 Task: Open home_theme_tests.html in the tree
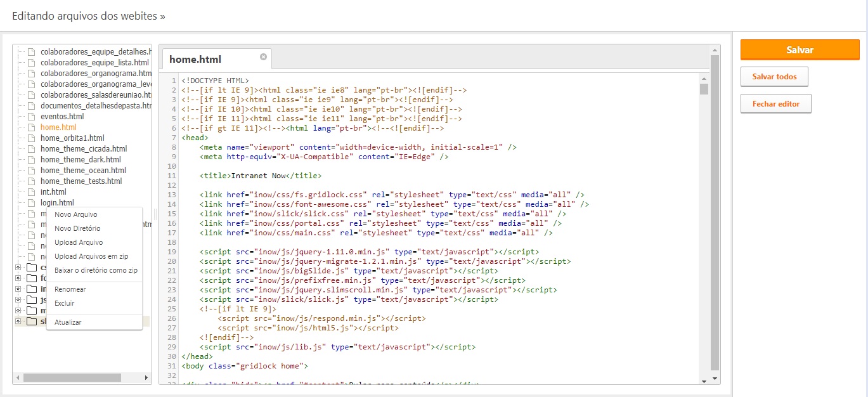tap(81, 181)
